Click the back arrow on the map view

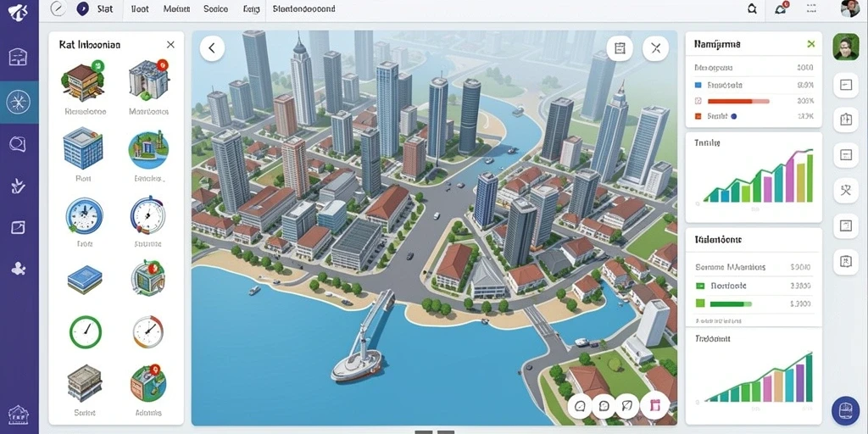(x=212, y=48)
